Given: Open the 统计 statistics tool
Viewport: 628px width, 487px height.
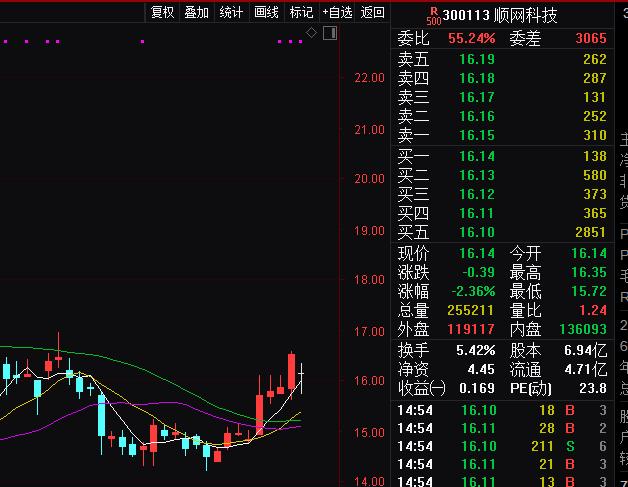Looking at the screenshot, I should click(231, 12).
